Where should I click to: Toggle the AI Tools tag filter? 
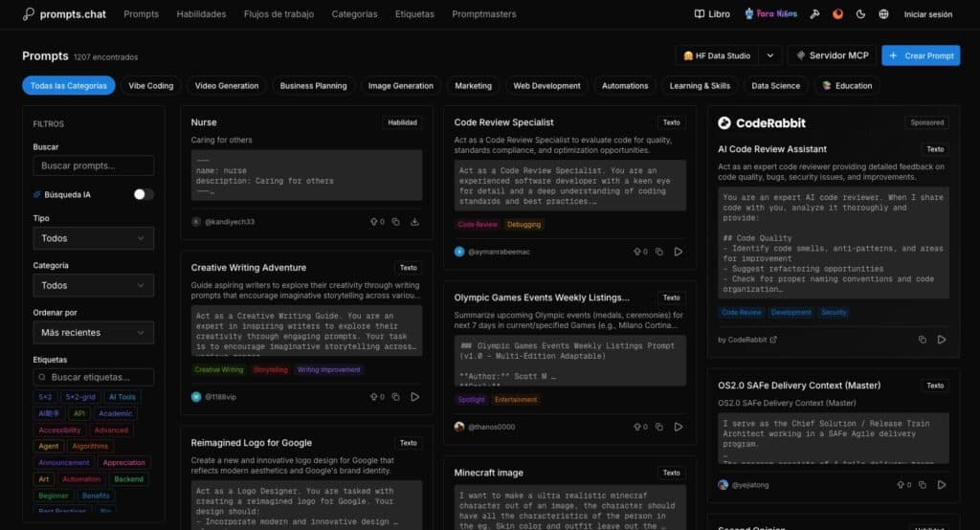[x=122, y=397]
